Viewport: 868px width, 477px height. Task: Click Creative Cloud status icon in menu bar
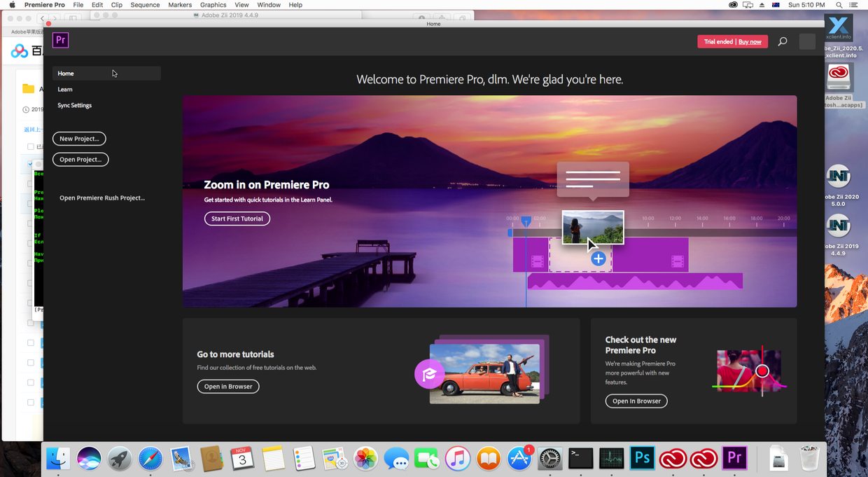733,5
